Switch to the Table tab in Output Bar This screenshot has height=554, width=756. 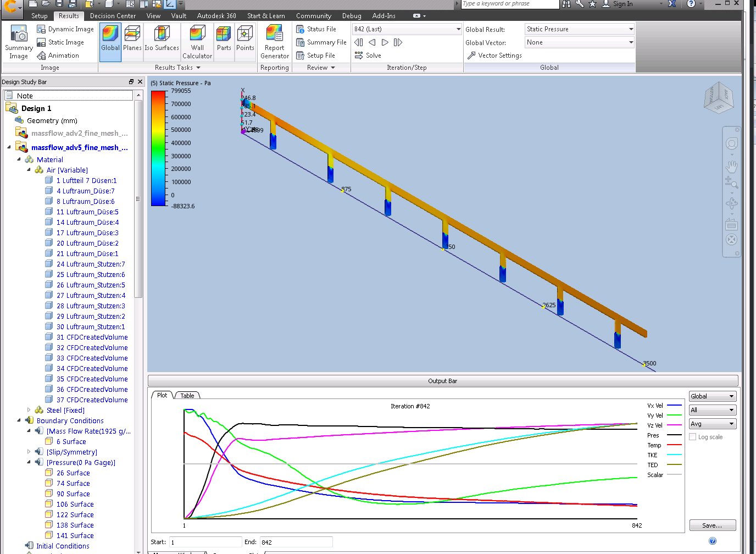(187, 396)
